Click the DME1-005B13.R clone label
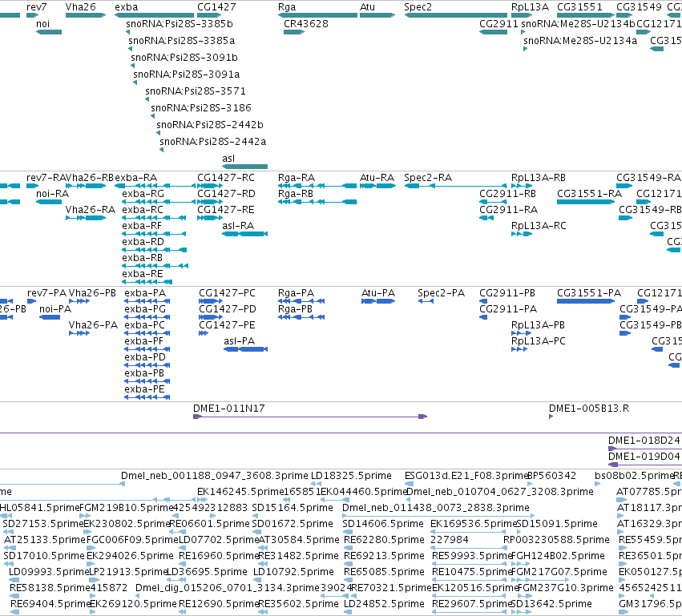The width and height of the screenshot is (682, 616). click(x=589, y=409)
